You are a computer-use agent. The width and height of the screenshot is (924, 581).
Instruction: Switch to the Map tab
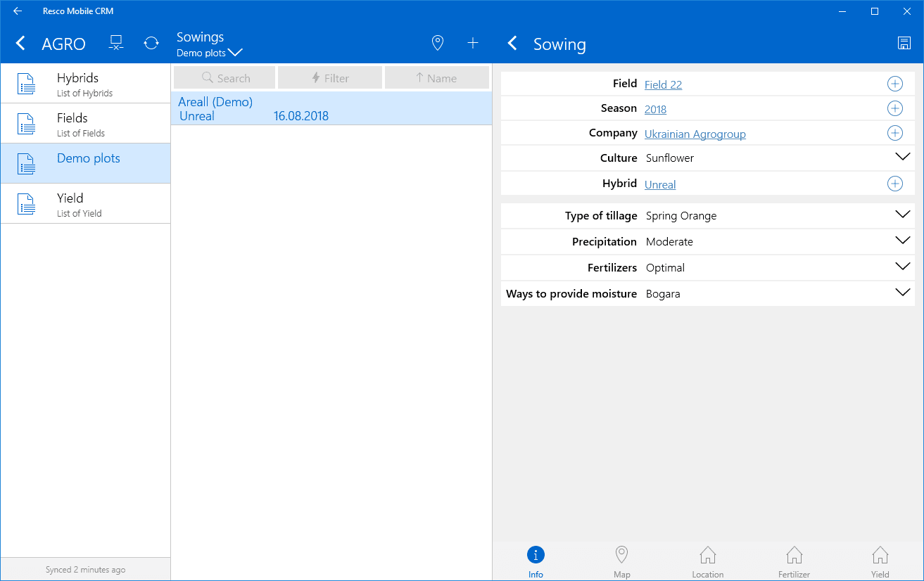(x=621, y=562)
